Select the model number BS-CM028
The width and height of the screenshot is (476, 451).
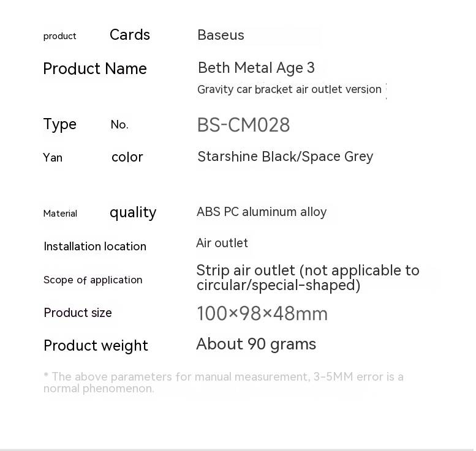(x=243, y=125)
